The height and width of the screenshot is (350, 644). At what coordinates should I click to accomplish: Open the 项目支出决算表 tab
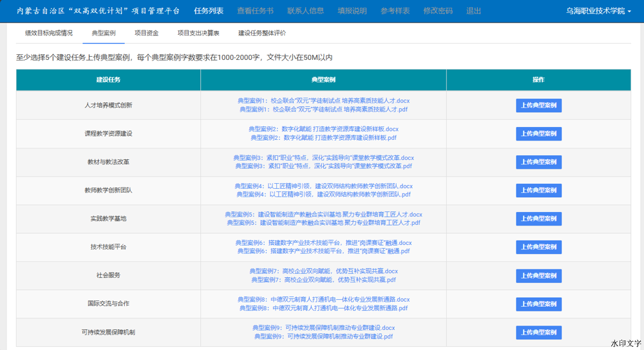point(198,33)
